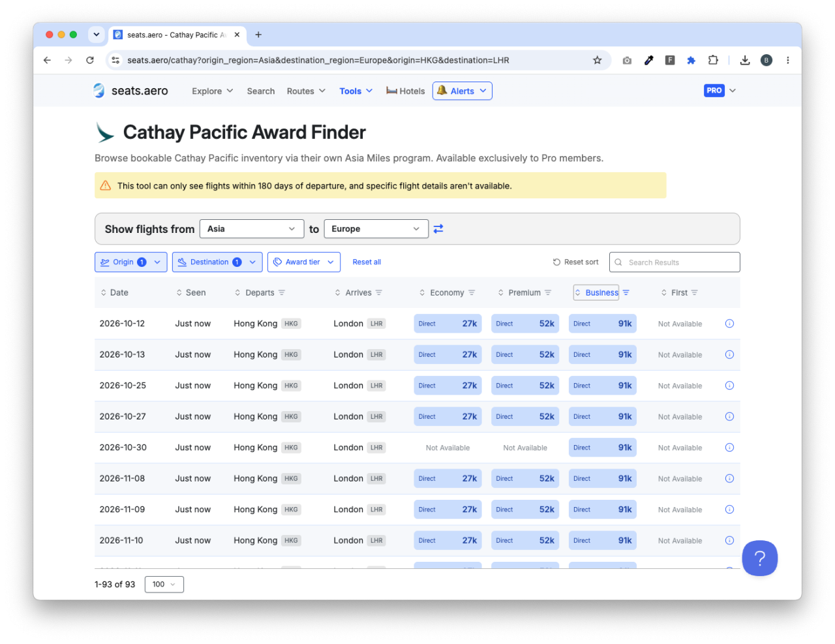Open the PRO account menu

[x=720, y=91]
